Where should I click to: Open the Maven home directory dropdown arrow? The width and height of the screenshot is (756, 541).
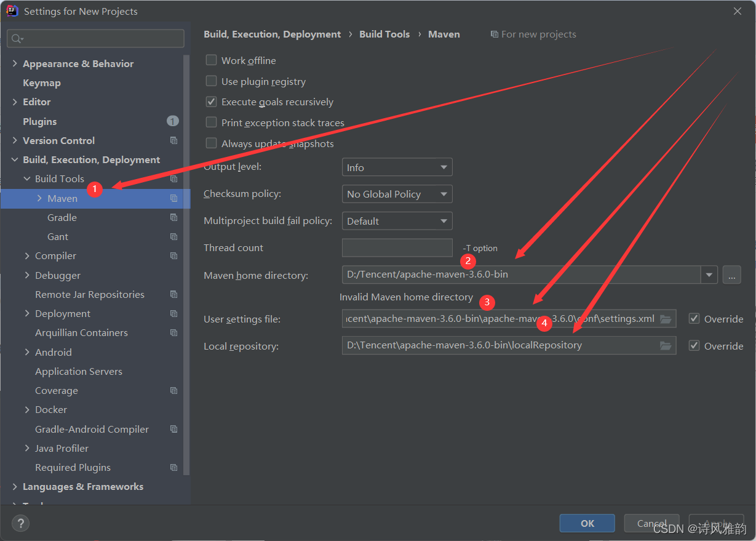coord(709,275)
